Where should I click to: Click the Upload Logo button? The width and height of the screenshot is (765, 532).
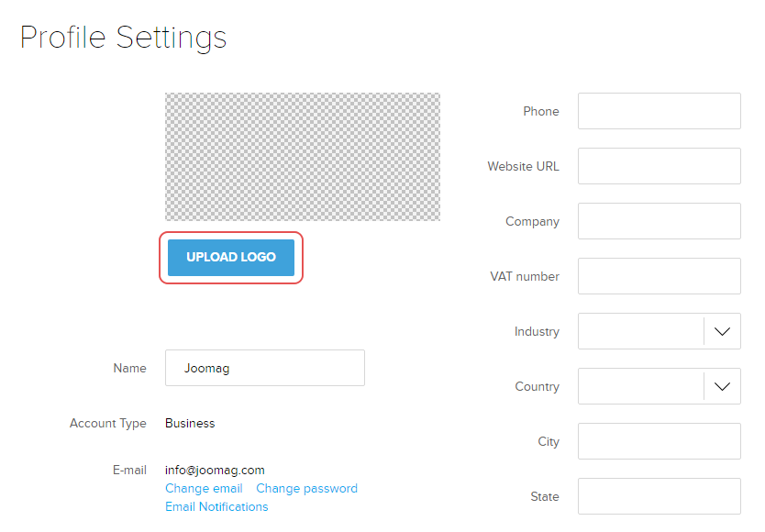[x=231, y=258]
